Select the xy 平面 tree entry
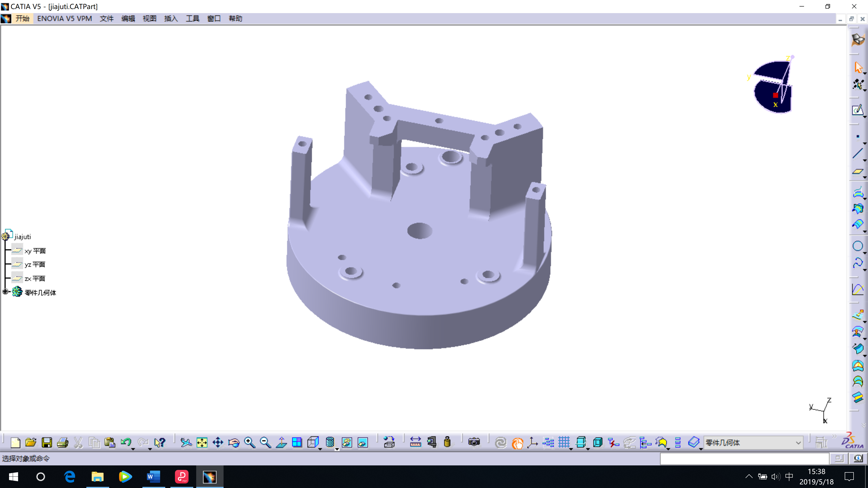 click(35, 251)
